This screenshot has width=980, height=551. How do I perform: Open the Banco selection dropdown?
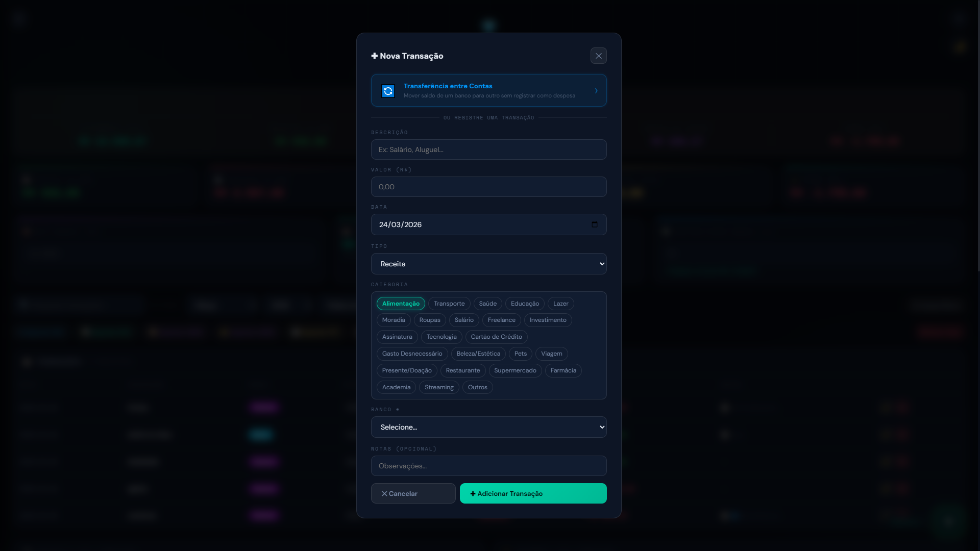pyautogui.click(x=488, y=427)
